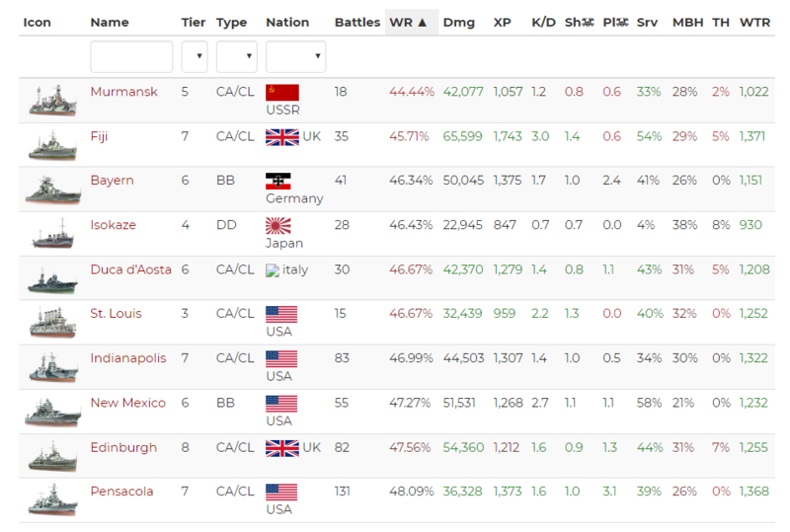Sort by the Dmg column header
790x532 pixels.
pyautogui.click(x=458, y=22)
